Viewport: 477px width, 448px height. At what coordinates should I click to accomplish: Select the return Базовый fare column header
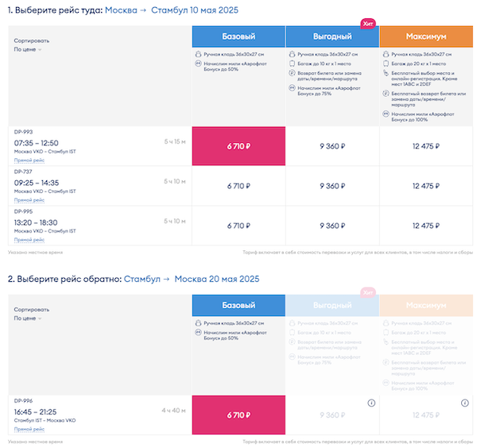pos(238,305)
